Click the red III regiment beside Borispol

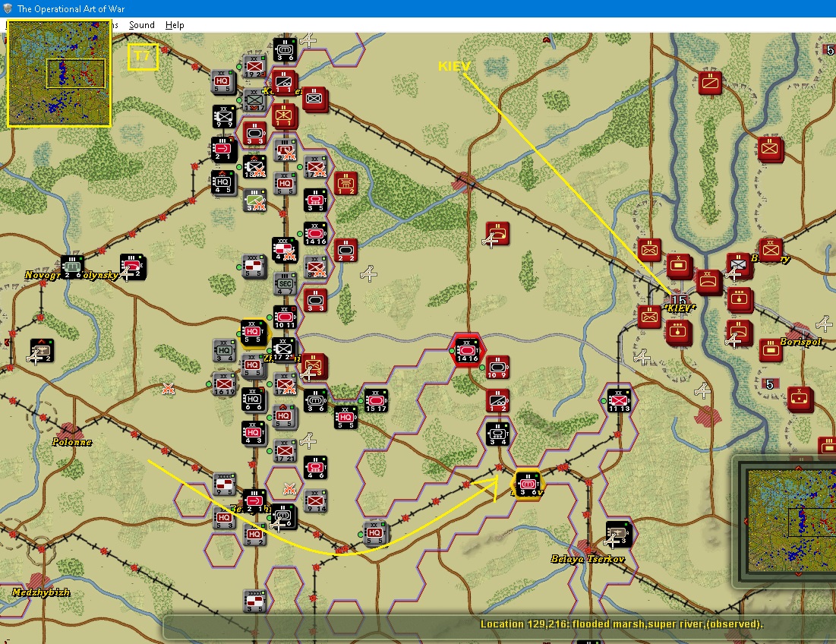click(771, 350)
